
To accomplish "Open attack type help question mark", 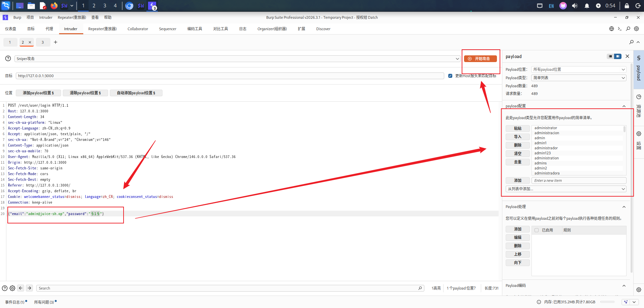I will tap(8, 58).
